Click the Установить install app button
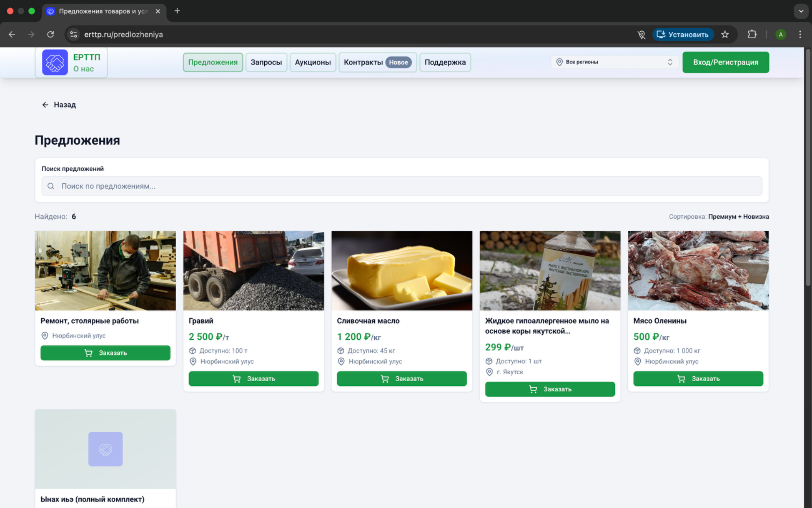This screenshot has height=508, width=812. [683, 35]
